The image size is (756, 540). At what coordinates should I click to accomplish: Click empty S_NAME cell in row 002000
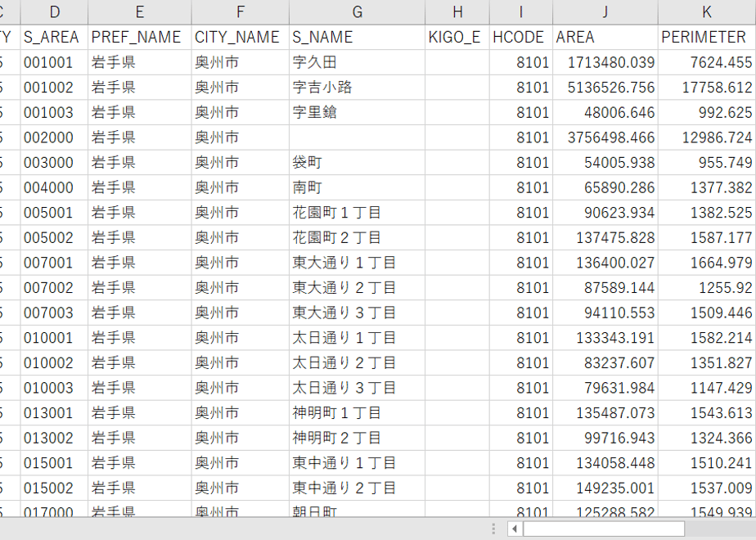pyautogui.click(x=358, y=137)
